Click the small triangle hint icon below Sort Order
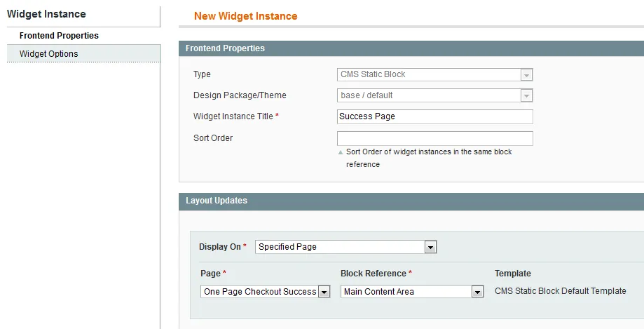 click(341, 152)
